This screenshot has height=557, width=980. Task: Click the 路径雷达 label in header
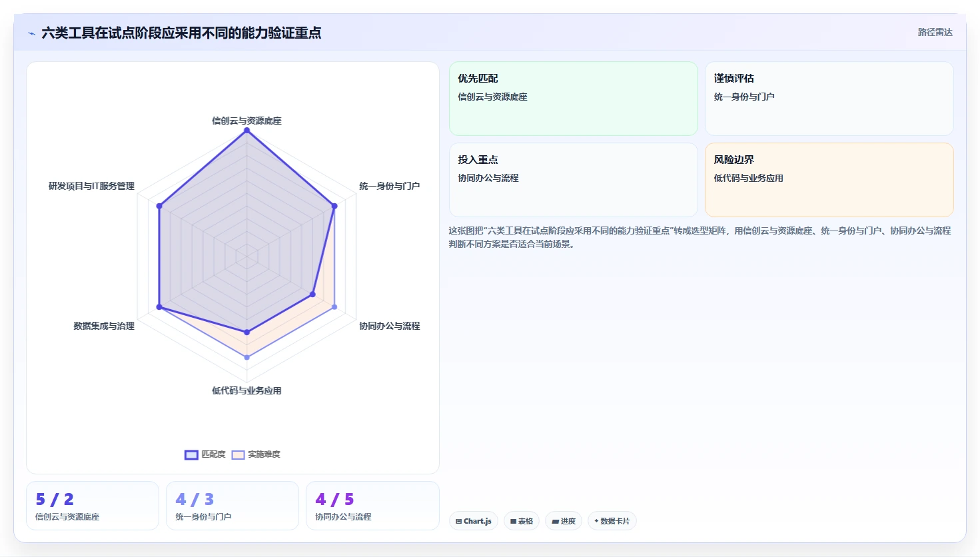pos(935,32)
